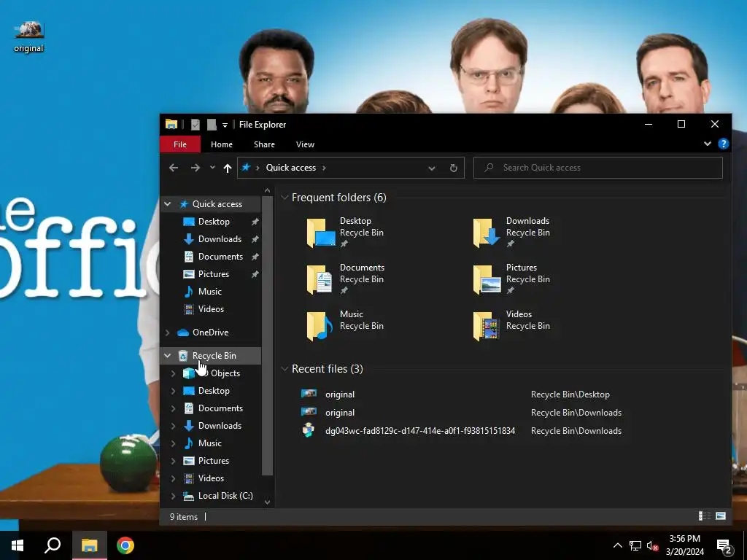Show hidden system tray icons
Viewport: 747px width, 560px height.
pos(617,545)
